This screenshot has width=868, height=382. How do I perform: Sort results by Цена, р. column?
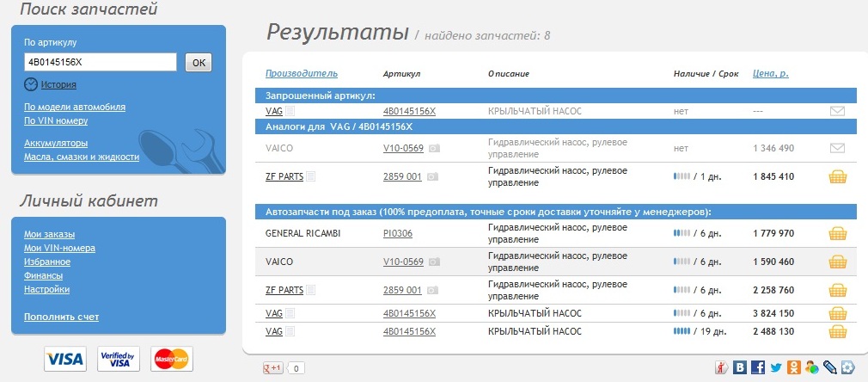point(771,74)
